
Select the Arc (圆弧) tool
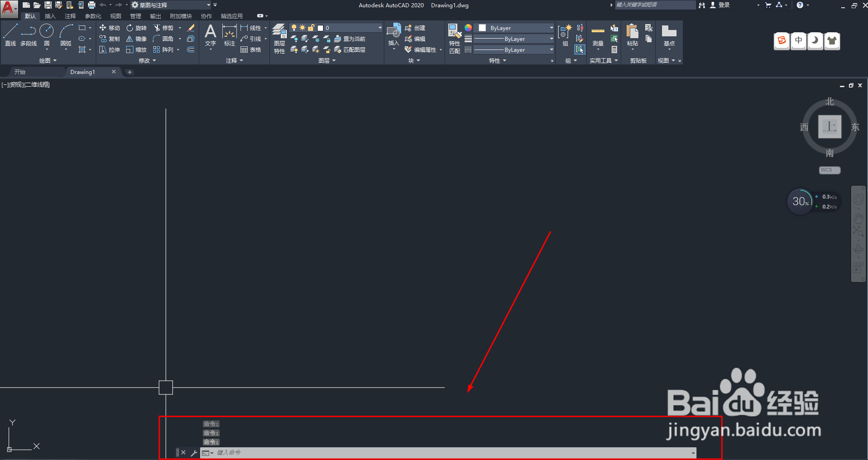66,35
